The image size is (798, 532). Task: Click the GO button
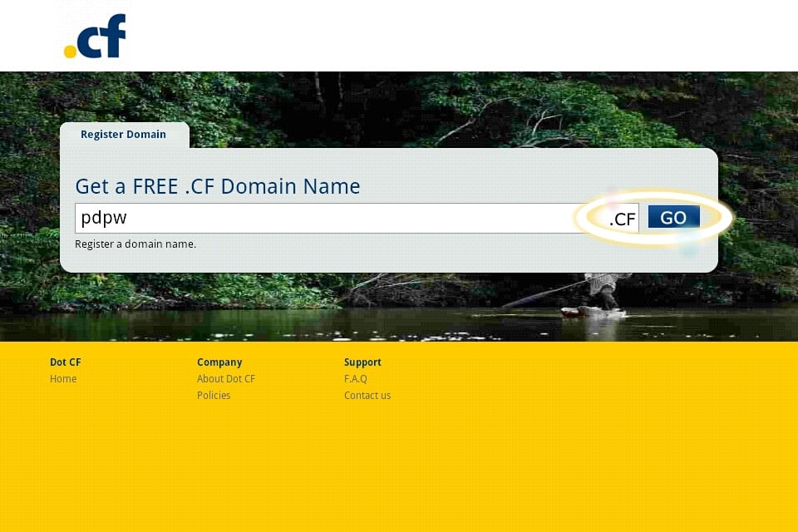[x=674, y=218]
